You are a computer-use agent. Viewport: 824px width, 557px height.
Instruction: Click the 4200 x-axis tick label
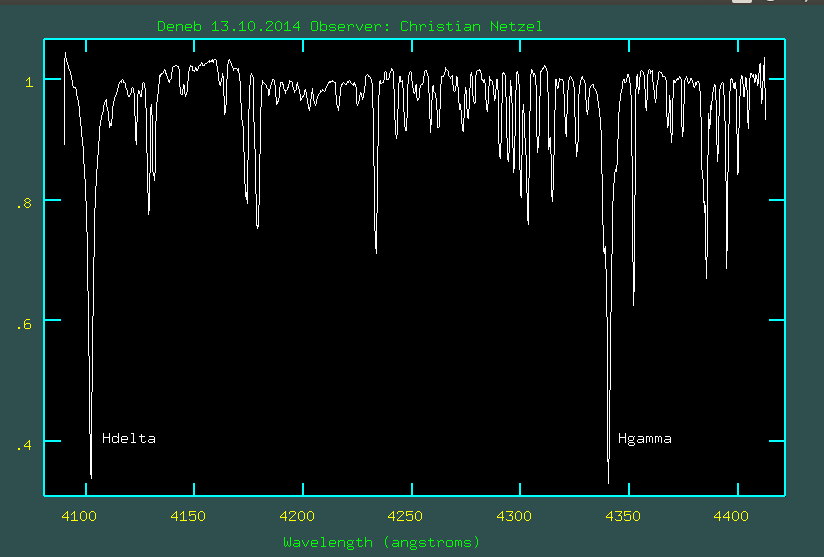[x=297, y=516]
